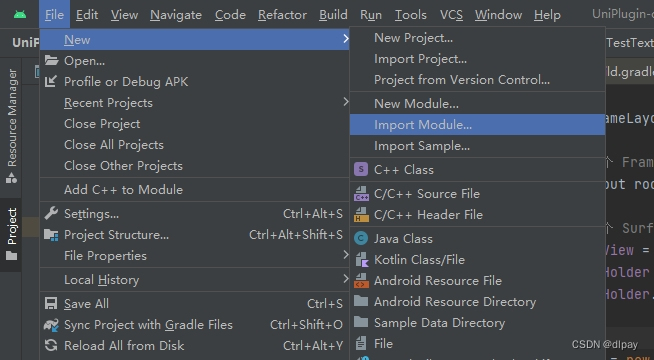This screenshot has width=654, height=360.
Task: Click the C/C++ Source File icon
Action: (x=361, y=194)
